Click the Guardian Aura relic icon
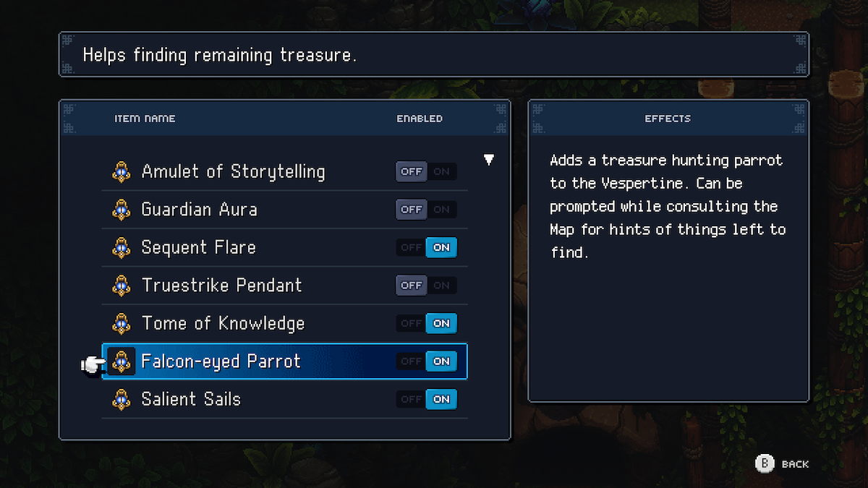Viewport: 868px width, 488px height. click(122, 210)
